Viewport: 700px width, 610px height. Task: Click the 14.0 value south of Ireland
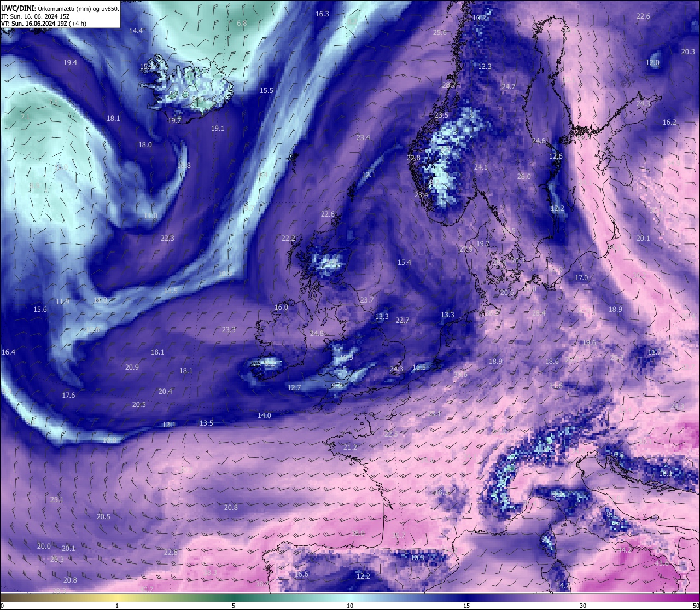pyautogui.click(x=264, y=415)
